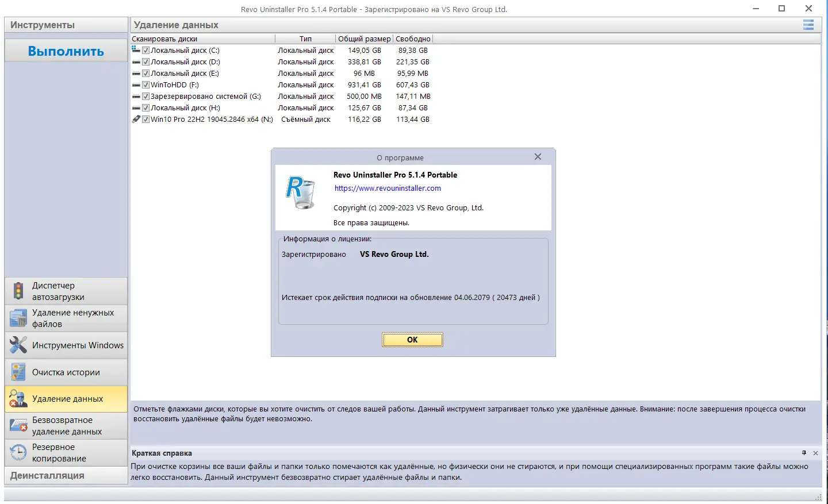Click the removable drive icon for Win10 Pro (N:)
The image size is (828, 504).
coord(136,119)
